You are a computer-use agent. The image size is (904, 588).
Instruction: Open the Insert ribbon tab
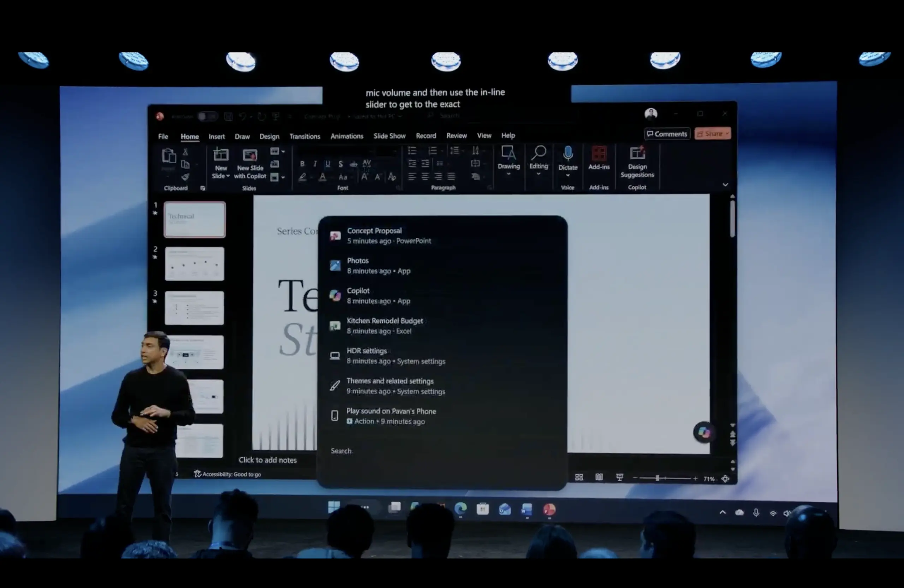[216, 137]
